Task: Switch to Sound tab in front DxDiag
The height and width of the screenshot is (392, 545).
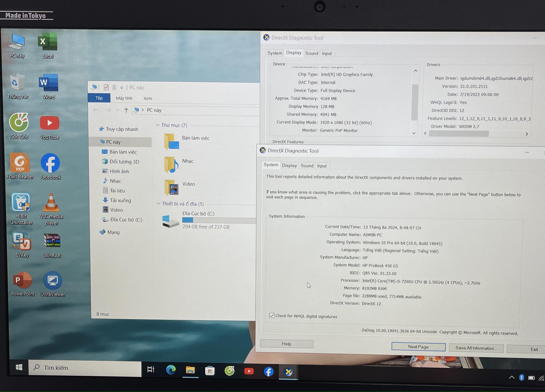Action: [x=307, y=166]
